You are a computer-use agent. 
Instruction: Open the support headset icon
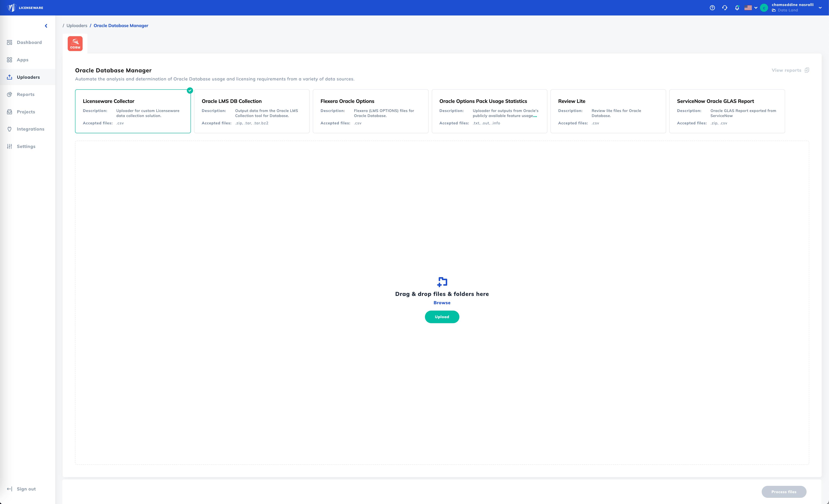tap(725, 8)
